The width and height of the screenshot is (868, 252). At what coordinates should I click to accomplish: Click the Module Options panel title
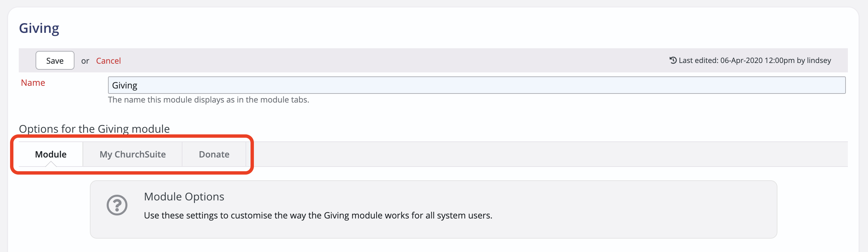[184, 196]
